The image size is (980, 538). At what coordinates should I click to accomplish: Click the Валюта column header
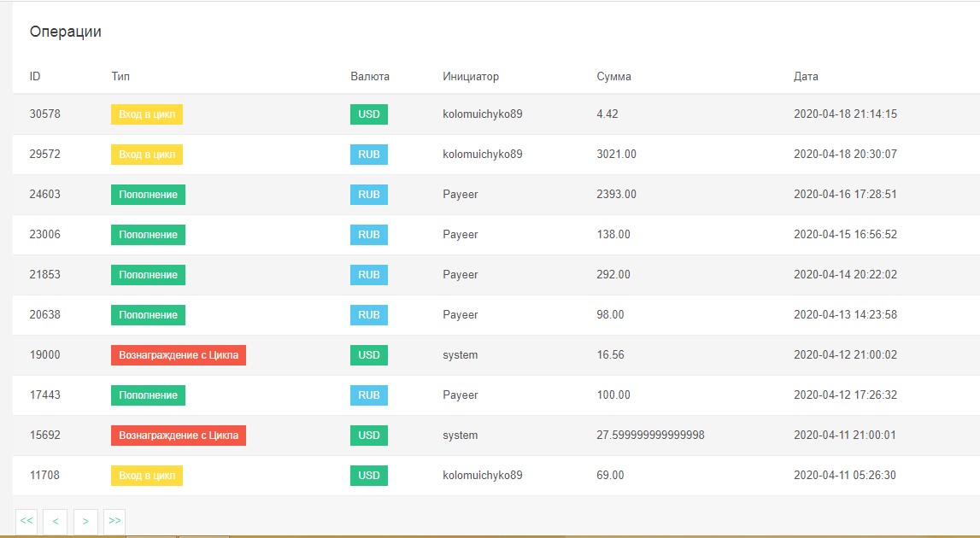click(x=369, y=77)
